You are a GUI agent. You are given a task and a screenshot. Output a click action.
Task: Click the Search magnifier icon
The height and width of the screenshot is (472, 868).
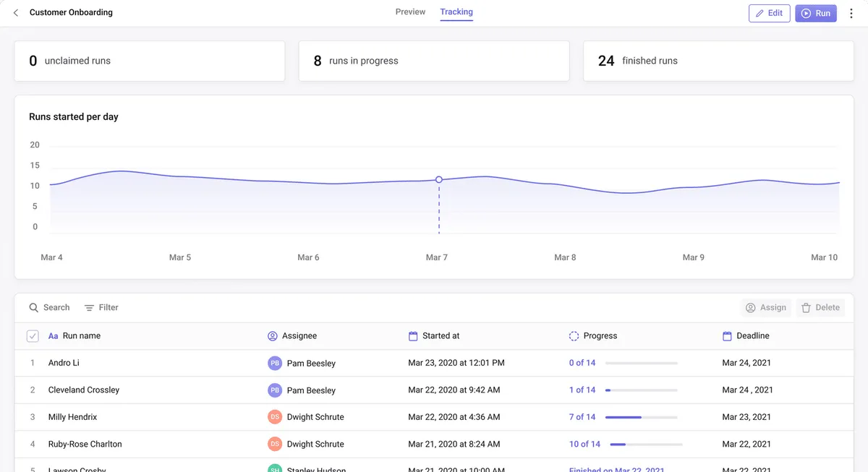point(34,308)
